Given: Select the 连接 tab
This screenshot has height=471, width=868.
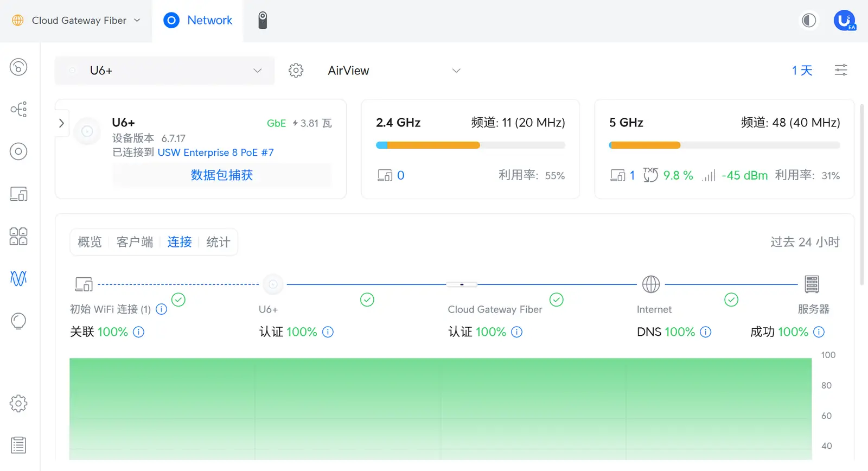Looking at the screenshot, I should 180,242.
